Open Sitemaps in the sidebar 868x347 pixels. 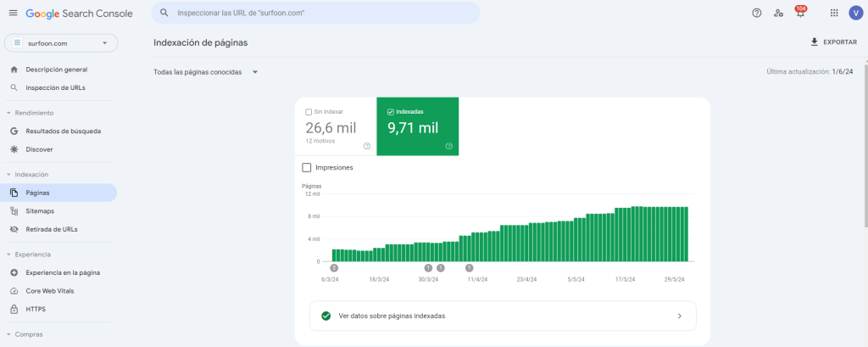(40, 211)
